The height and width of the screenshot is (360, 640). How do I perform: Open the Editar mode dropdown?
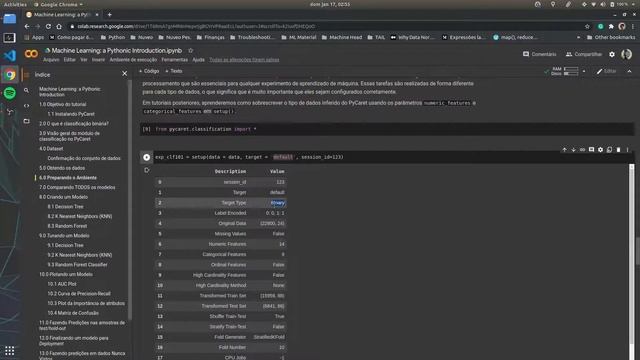(606, 71)
